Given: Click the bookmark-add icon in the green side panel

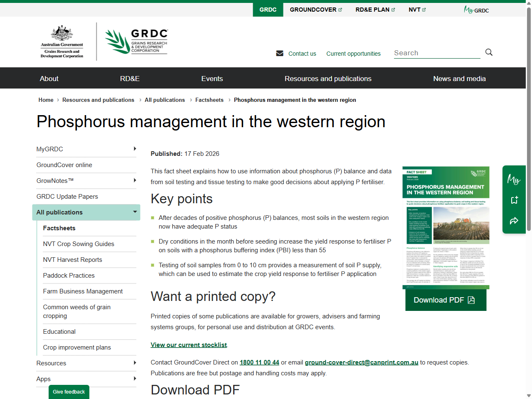Looking at the screenshot, I should click(514, 199).
